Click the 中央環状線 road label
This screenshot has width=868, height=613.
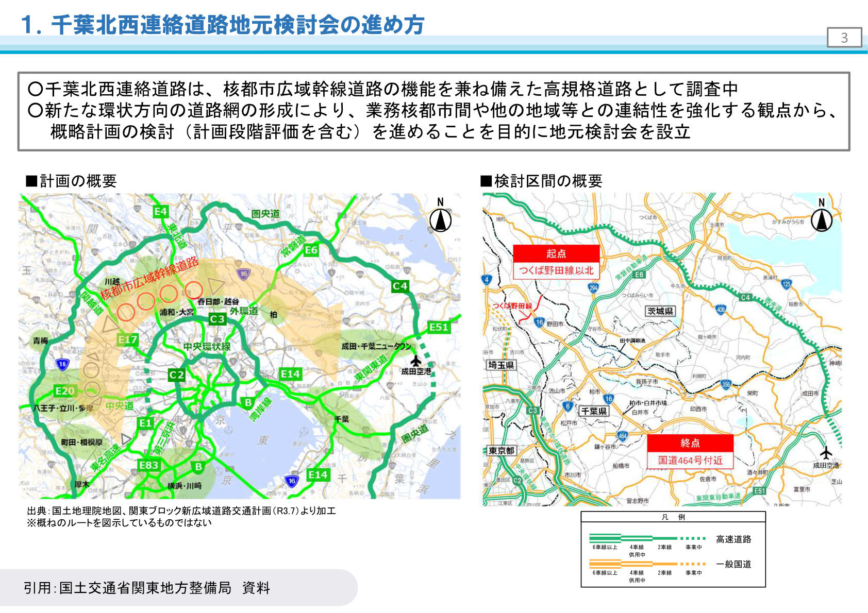[x=207, y=347]
